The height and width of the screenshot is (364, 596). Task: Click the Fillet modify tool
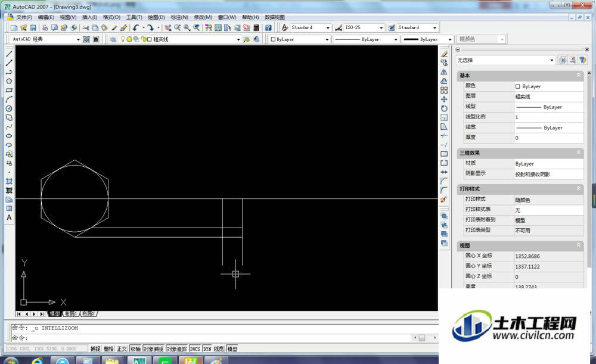(x=444, y=191)
